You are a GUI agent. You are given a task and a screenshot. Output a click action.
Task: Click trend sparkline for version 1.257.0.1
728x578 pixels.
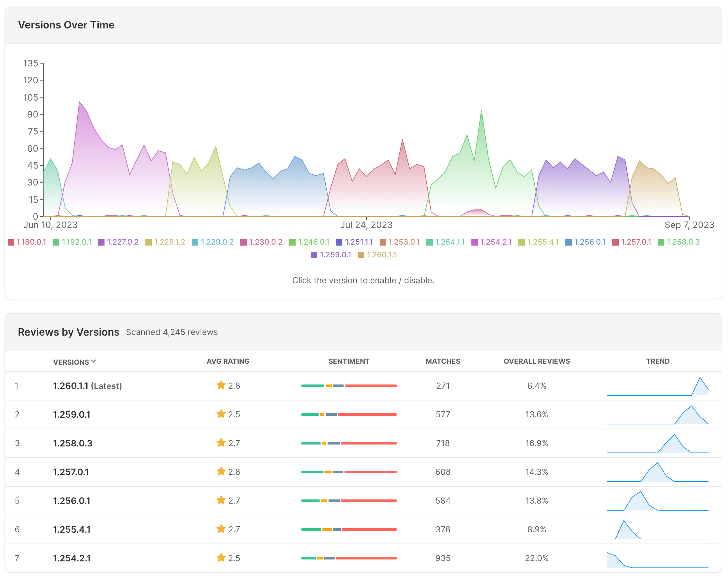657,472
